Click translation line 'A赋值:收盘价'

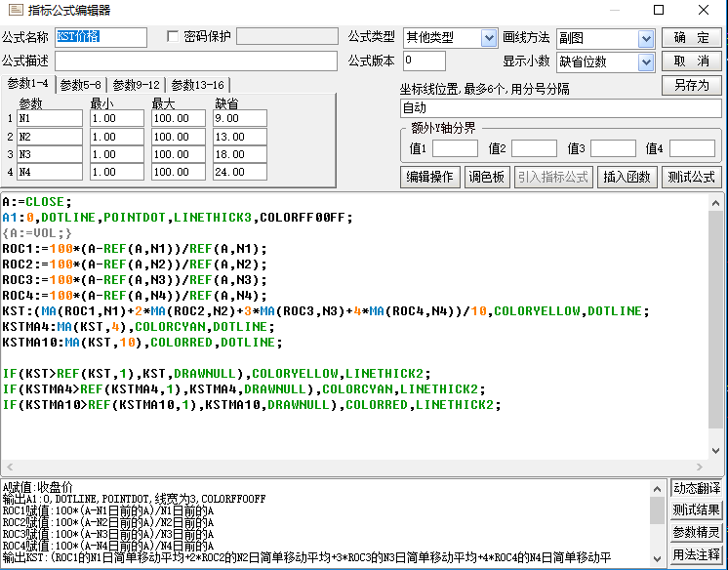38,487
